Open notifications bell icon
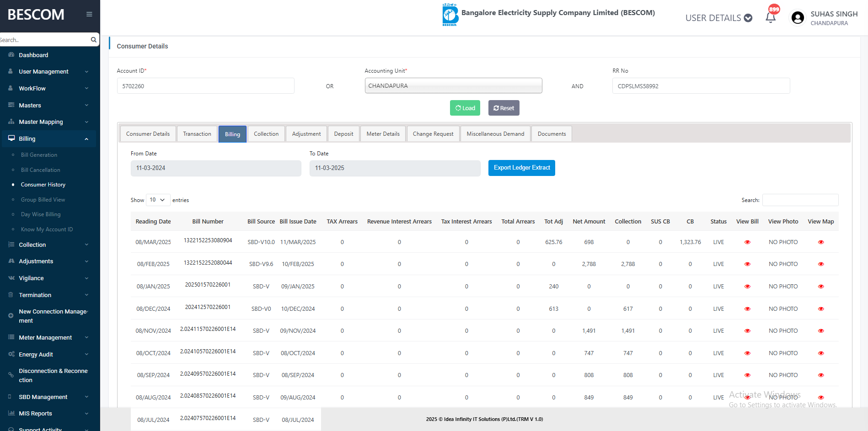Viewport: 868px width, 431px height. [771, 17]
